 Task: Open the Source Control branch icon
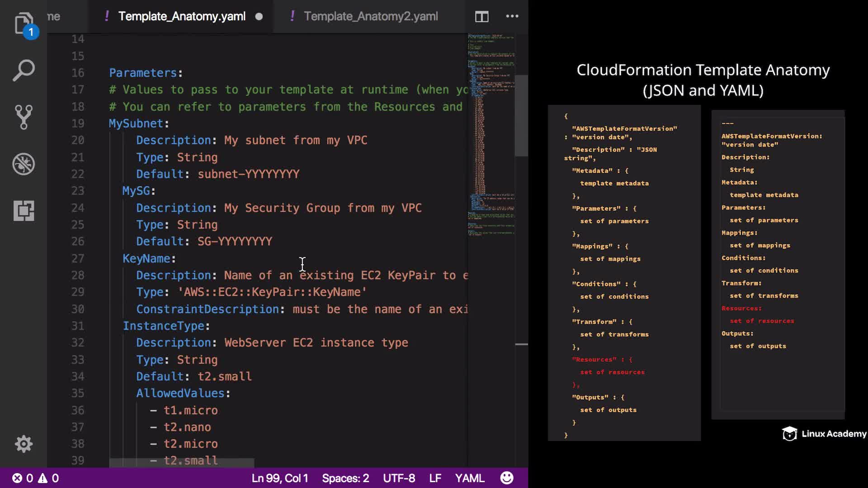pos(24,117)
